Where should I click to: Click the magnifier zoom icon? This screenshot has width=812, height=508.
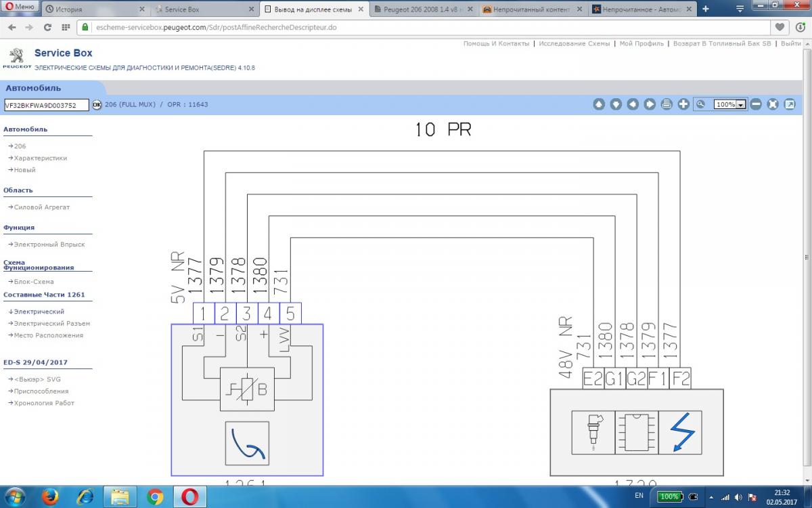point(701,104)
